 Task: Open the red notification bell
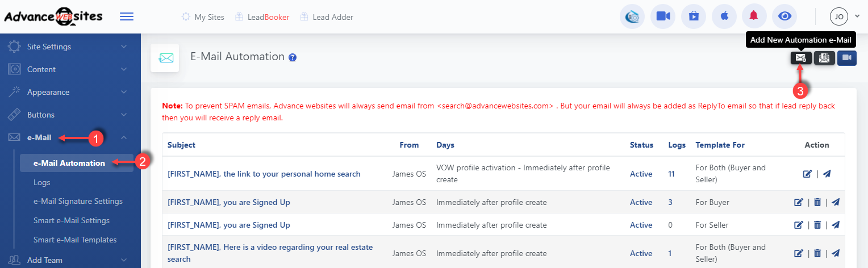[754, 16]
